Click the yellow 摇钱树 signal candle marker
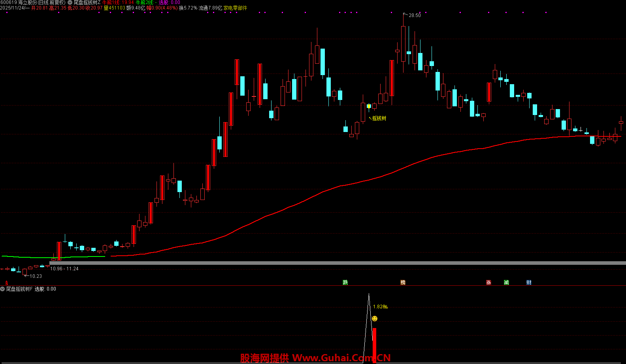Screen dimensions: 626x364 click(369, 106)
